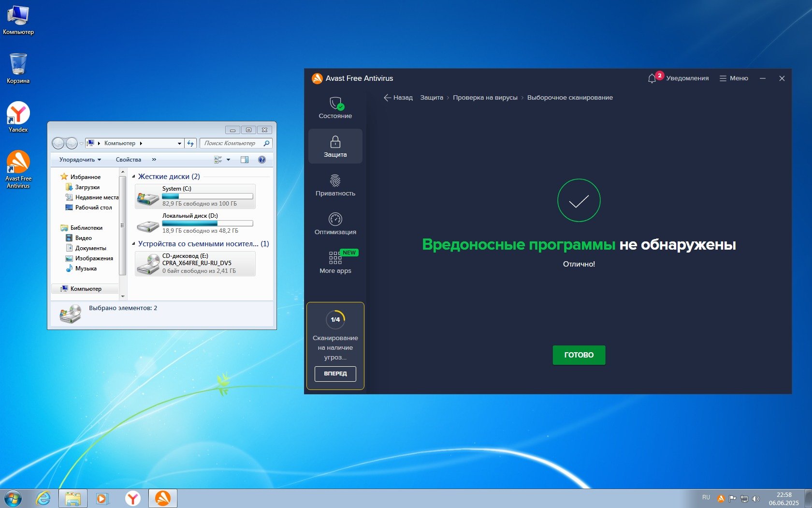This screenshot has height=508, width=812.
Task: Open the Состояние status section in Avast
Action: (335, 108)
